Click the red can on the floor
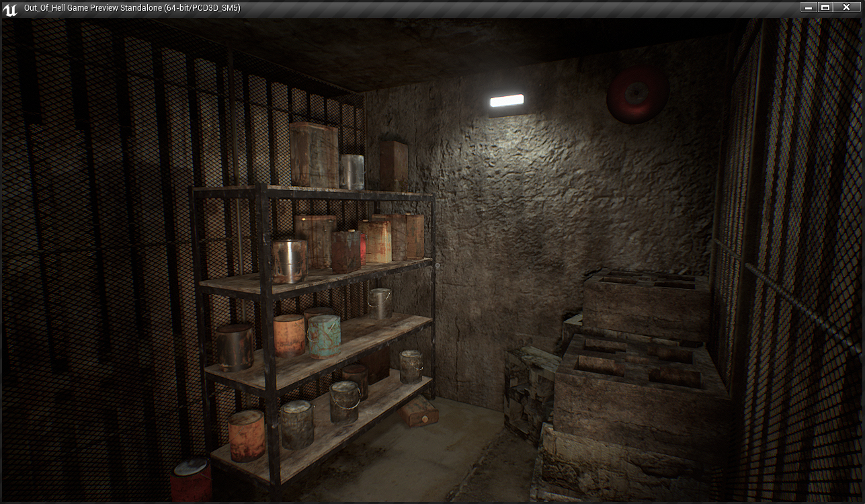The image size is (865, 504). pyautogui.click(x=192, y=480)
